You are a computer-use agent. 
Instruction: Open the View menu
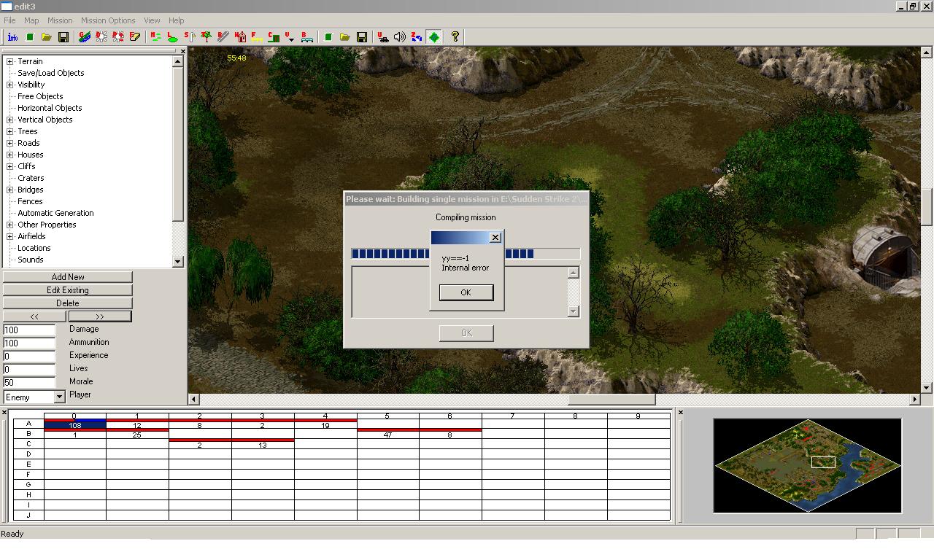point(152,20)
